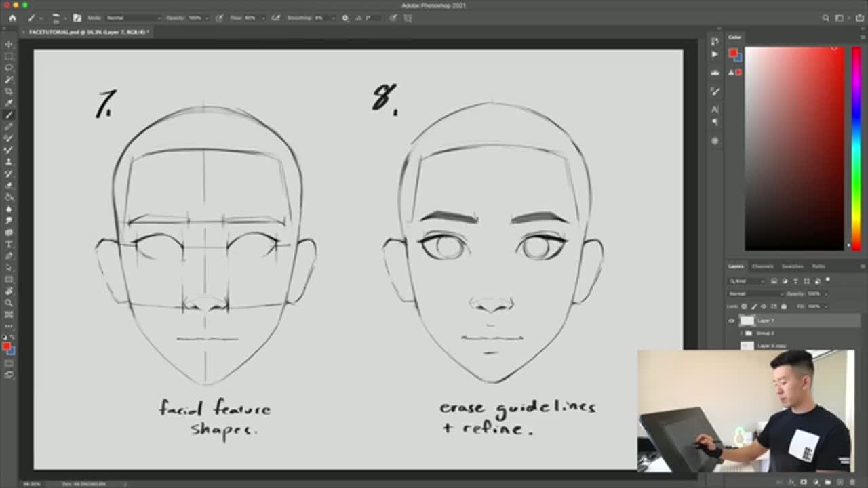Click the share button at top right
The height and width of the screenshot is (488, 868).
pyautogui.click(x=859, y=18)
